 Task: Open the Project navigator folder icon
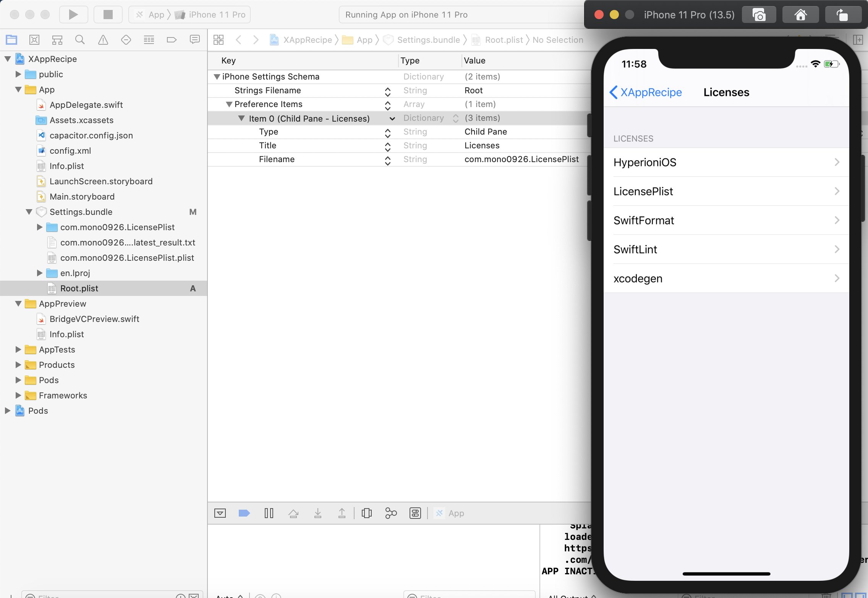pos(11,39)
